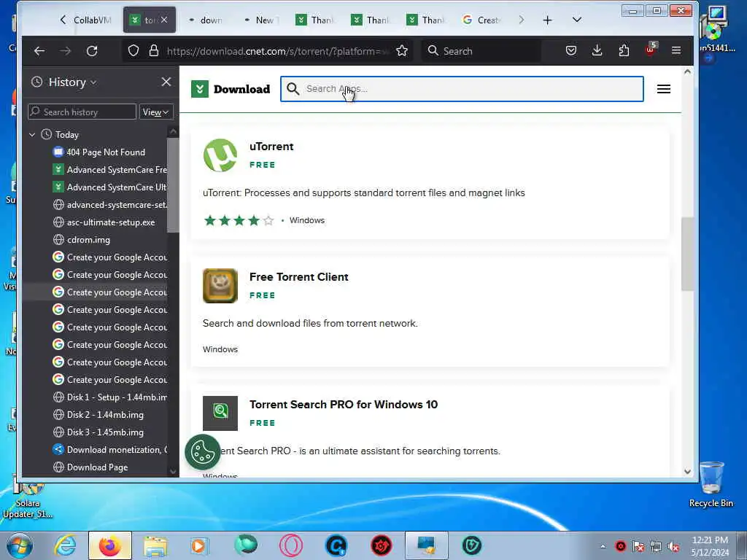Click the address bar URL
This screenshot has height=560, width=747.
(x=278, y=51)
